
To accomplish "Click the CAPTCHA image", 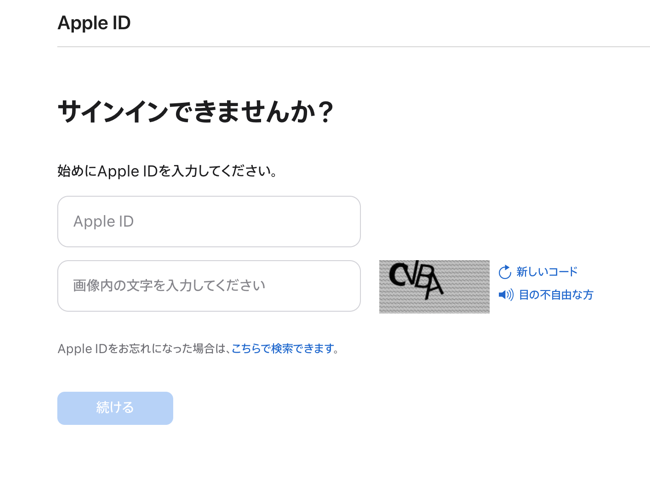I will (434, 287).
